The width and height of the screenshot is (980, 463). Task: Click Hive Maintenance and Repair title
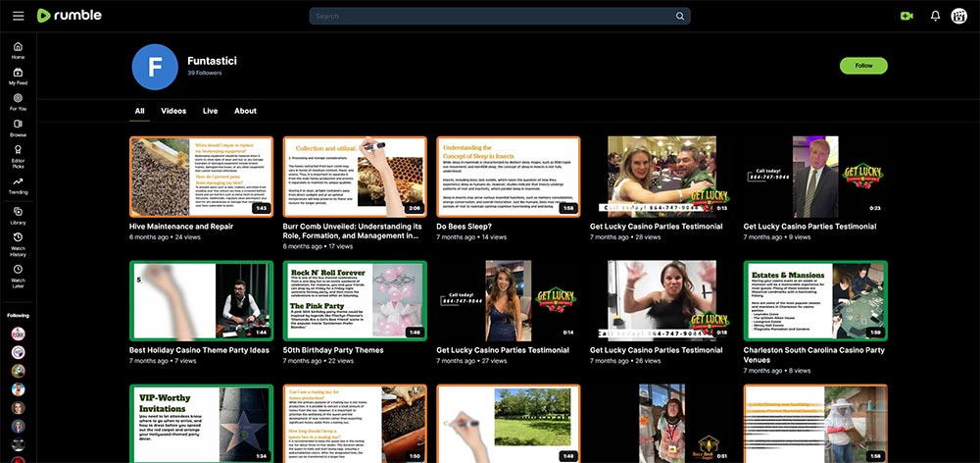click(x=181, y=227)
